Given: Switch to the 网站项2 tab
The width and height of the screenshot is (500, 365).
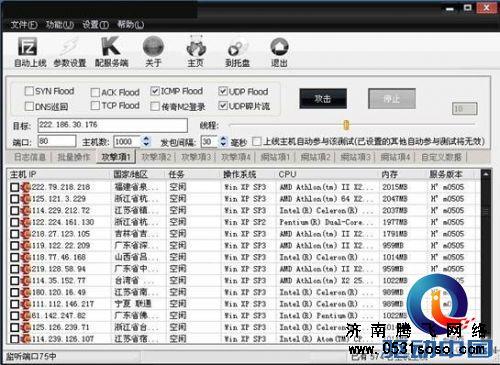Looking at the screenshot, I should [x=315, y=157].
